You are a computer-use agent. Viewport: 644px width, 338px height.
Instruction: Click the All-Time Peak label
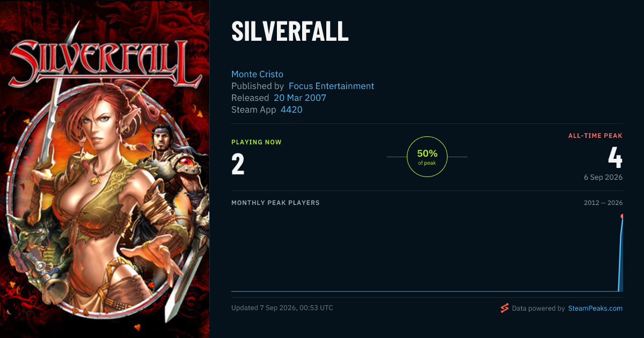[595, 136]
